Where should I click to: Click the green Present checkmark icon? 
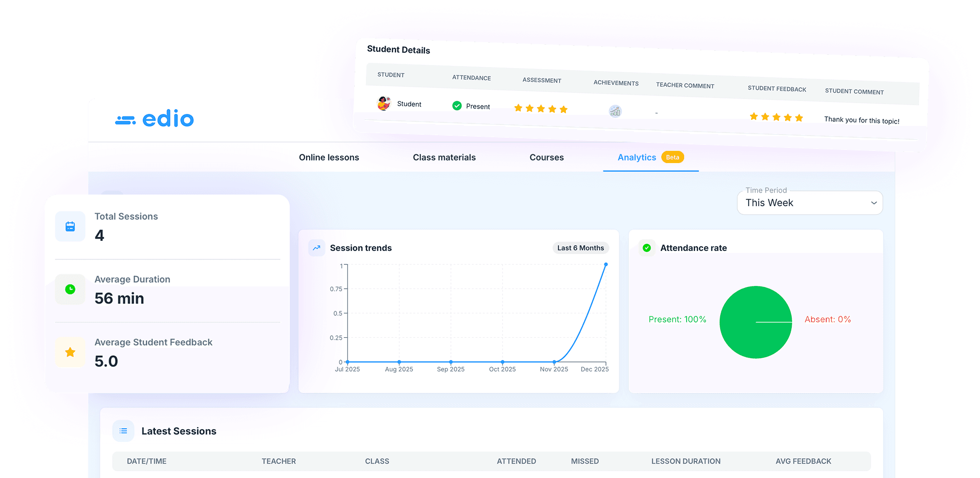coord(457,106)
